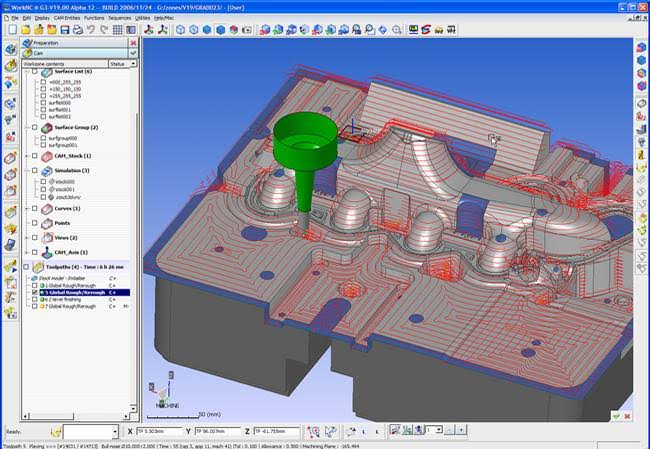Uncheck toolpath 5 Global Rough/Rerough checkbox

click(35, 292)
